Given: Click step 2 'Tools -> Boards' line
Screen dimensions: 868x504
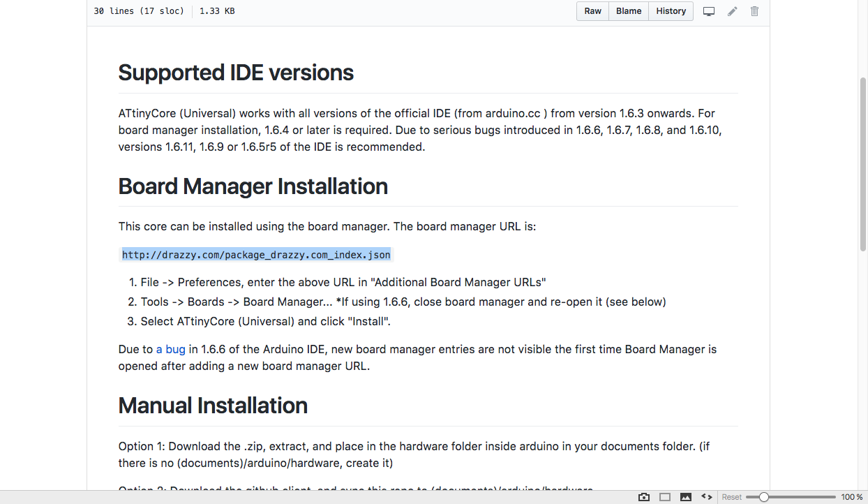Looking at the screenshot, I should coord(403,302).
